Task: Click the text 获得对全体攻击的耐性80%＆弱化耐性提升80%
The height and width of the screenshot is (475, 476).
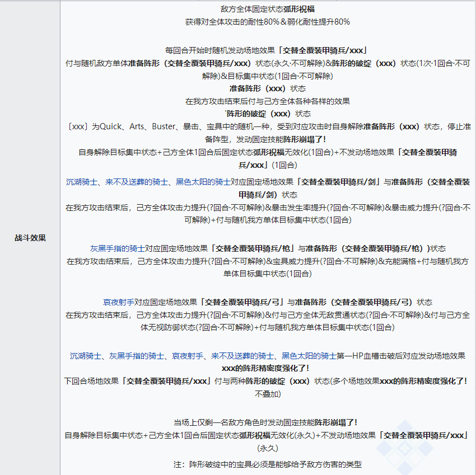Action: tap(268, 22)
